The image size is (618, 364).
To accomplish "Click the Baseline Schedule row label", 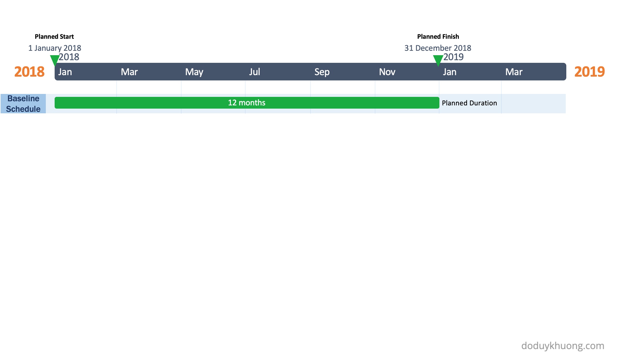I will pos(23,104).
